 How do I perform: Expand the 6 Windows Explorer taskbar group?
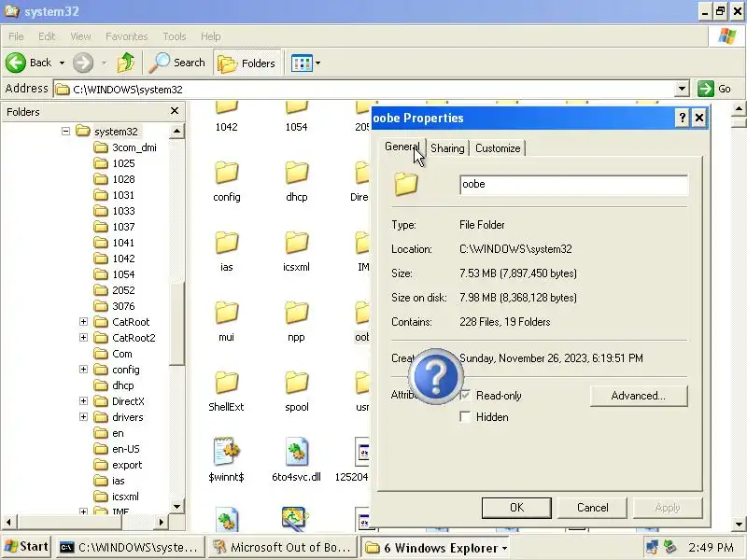tap(435, 548)
